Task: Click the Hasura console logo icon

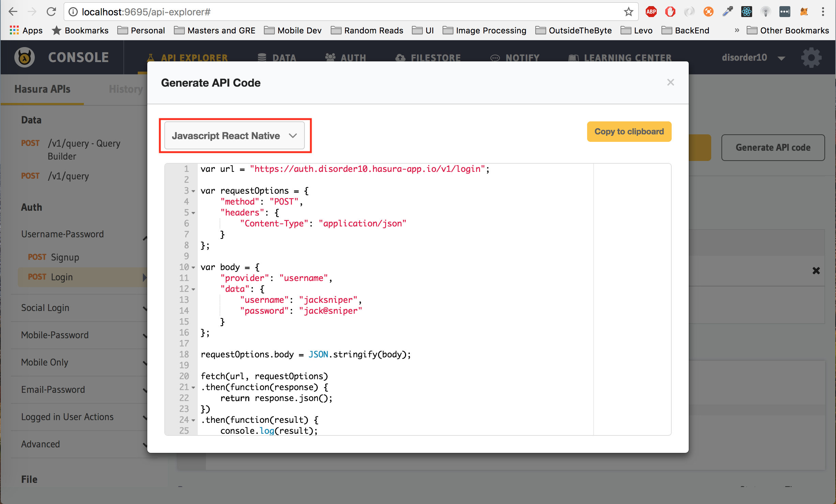Action: 25,57
